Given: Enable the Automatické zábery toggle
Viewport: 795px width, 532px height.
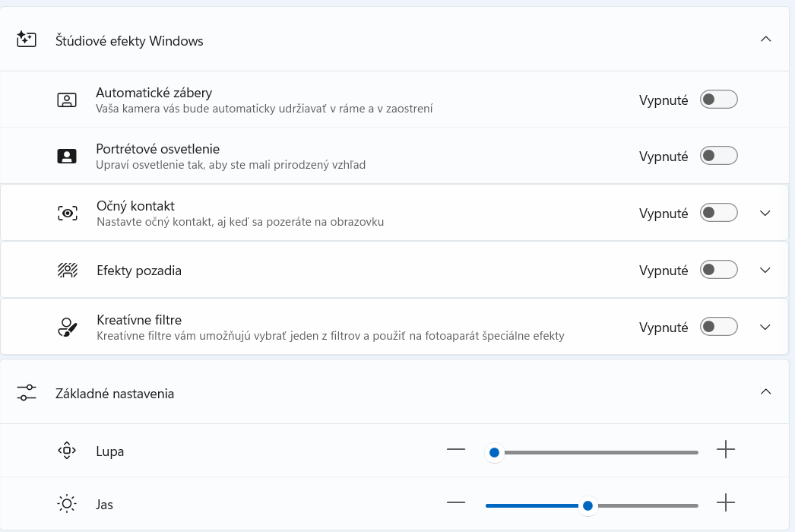Looking at the screenshot, I should [x=718, y=100].
